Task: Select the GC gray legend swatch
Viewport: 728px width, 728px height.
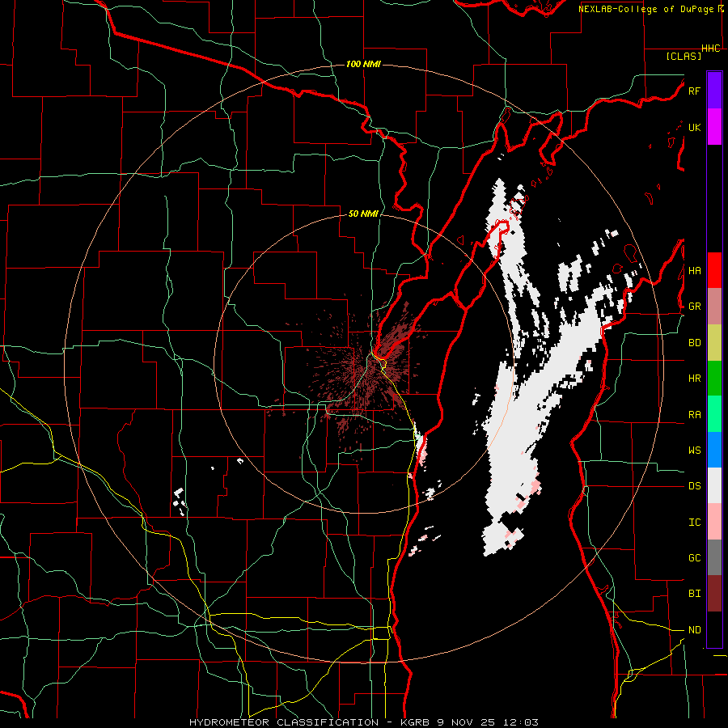Action: 714,557
